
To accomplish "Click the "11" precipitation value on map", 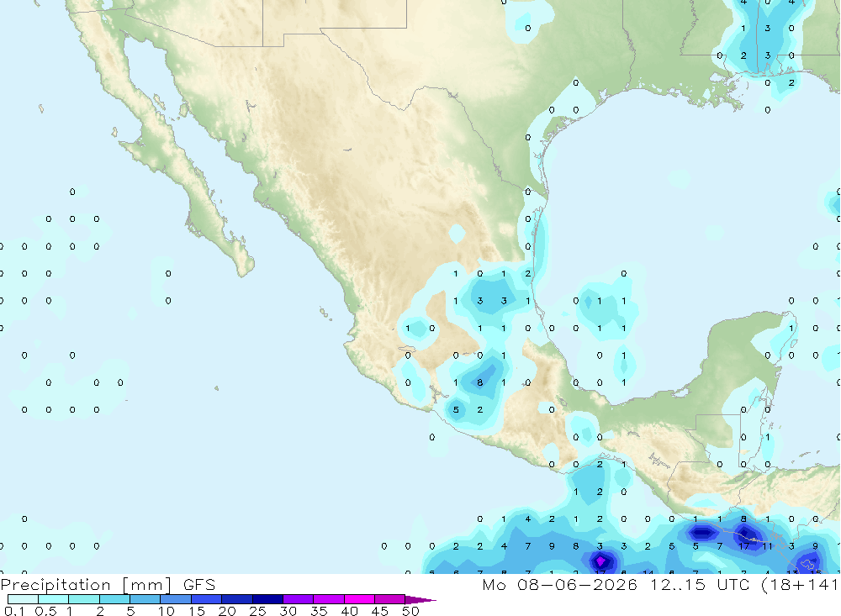I will coord(768,546).
